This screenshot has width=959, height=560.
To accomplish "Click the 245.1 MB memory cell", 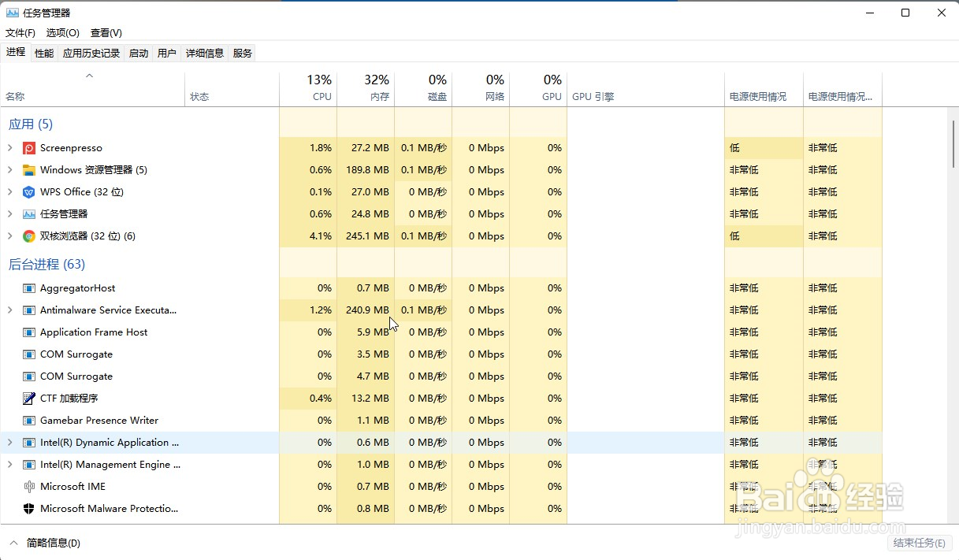I will point(366,236).
